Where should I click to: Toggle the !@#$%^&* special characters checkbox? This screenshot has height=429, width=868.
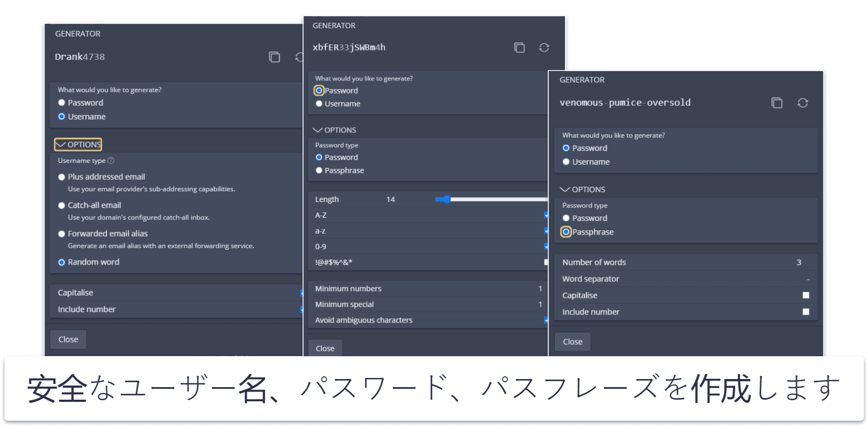point(546,262)
